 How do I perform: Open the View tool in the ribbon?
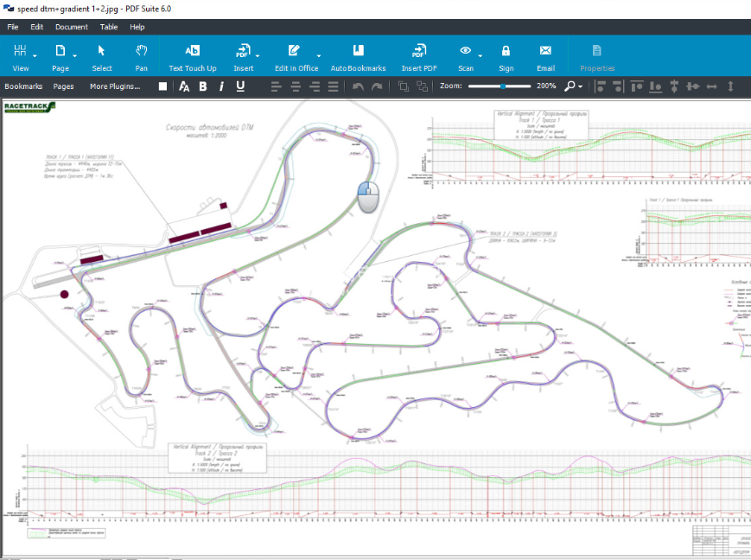(20, 57)
